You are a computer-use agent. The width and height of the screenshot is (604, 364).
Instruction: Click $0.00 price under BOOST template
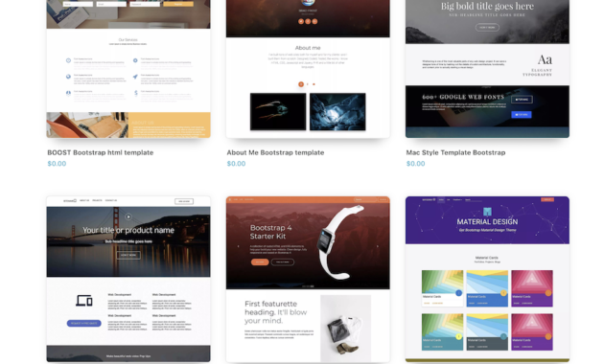[x=57, y=164]
